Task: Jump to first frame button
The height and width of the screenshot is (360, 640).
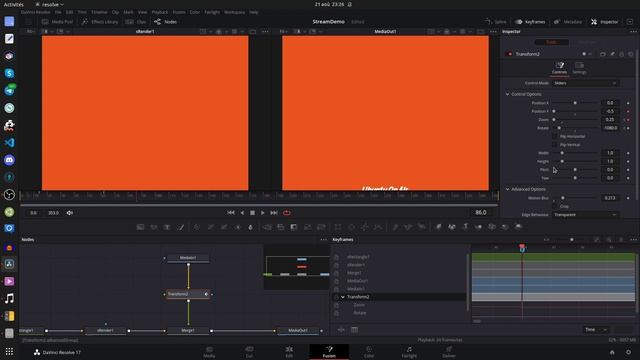Action: pos(231,213)
